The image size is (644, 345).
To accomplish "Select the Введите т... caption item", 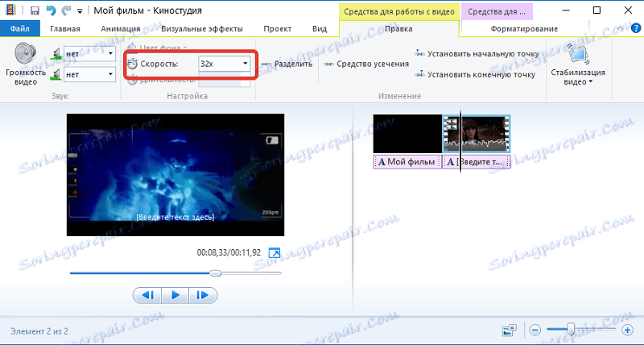I will point(477,161).
